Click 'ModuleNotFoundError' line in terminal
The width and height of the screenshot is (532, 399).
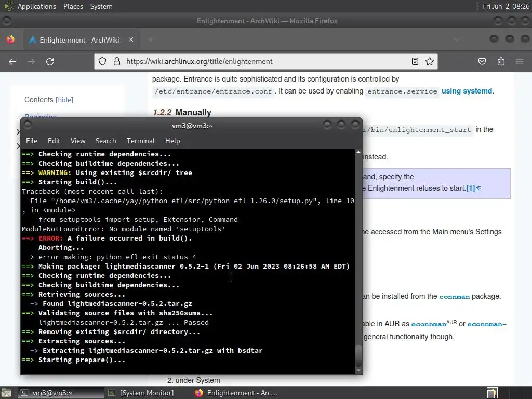coord(124,229)
